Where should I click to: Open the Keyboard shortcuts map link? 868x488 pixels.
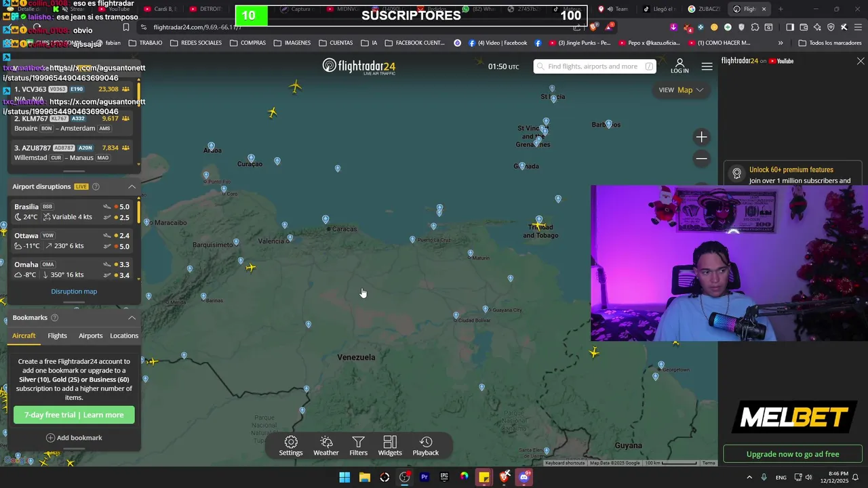[x=565, y=463]
